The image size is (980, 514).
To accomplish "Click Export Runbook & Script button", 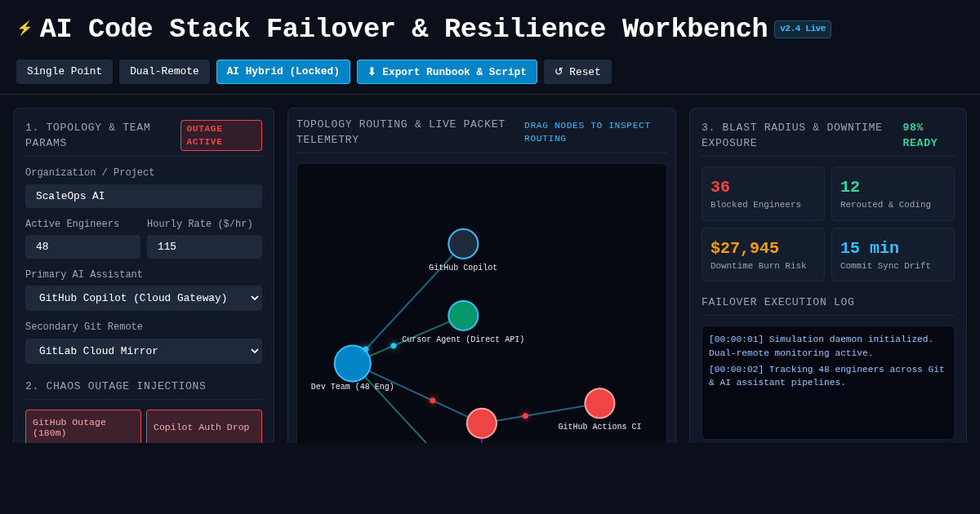I will [x=447, y=72].
